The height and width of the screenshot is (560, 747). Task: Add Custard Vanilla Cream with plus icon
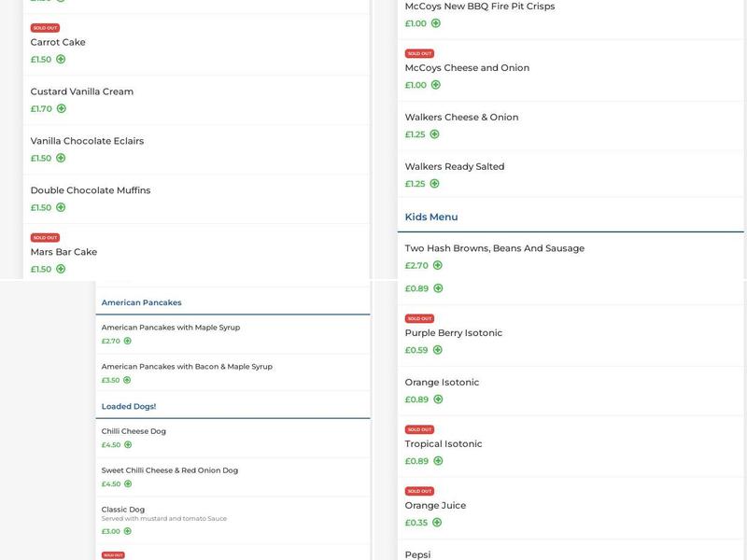coord(61,108)
